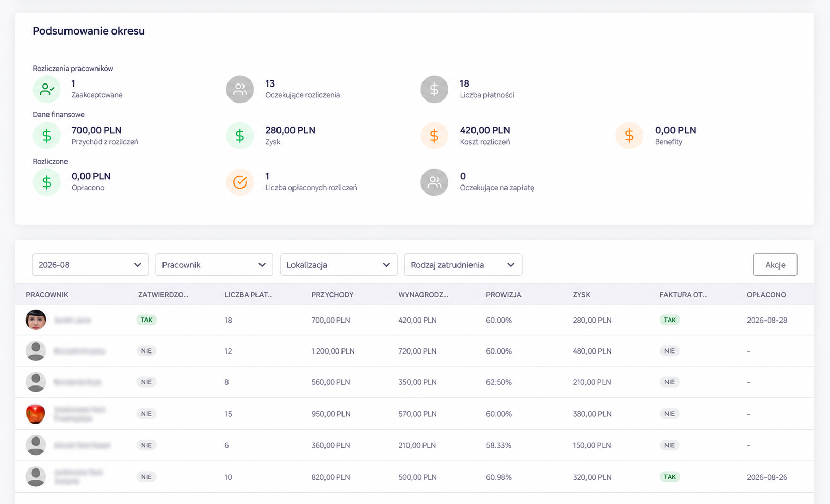Click the default avatar in the 360,00 PLN row

(x=36, y=445)
